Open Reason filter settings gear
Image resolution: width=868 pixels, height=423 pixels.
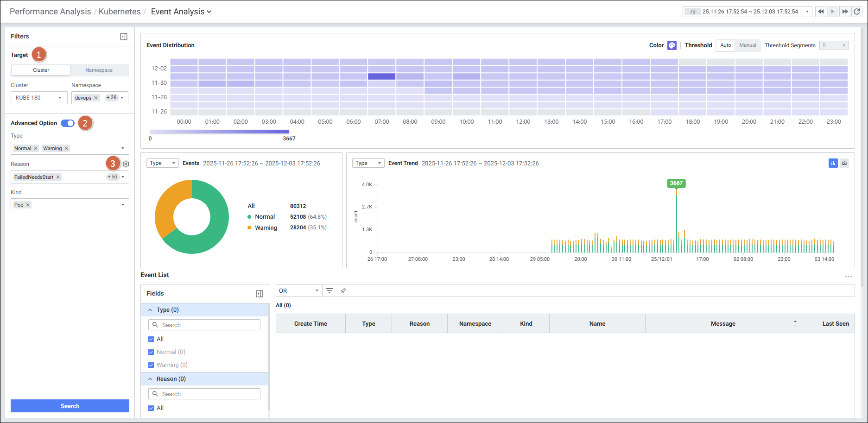click(x=126, y=164)
